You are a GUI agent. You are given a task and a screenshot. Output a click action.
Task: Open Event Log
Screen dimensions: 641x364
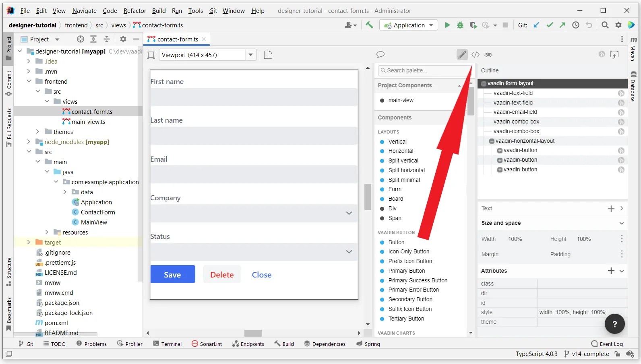[x=607, y=344]
